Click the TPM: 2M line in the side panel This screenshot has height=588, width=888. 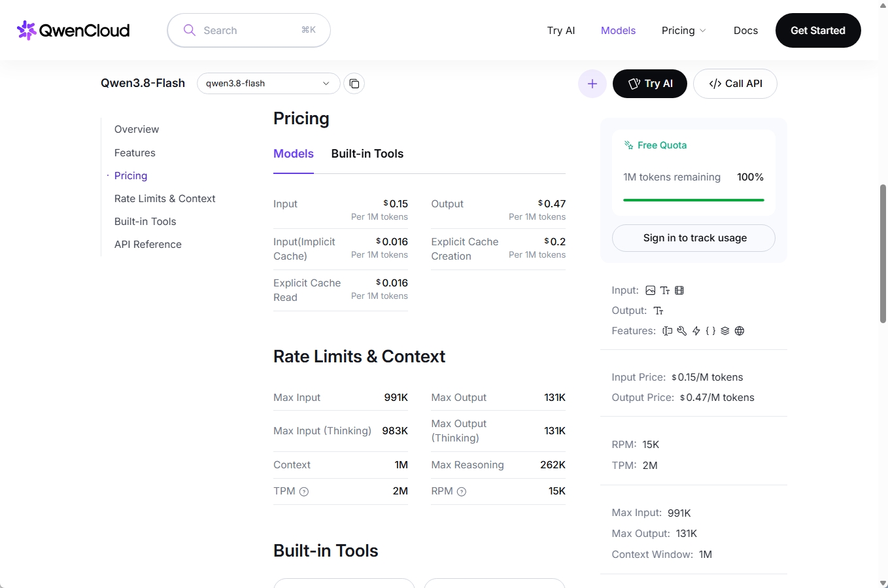[x=635, y=466]
